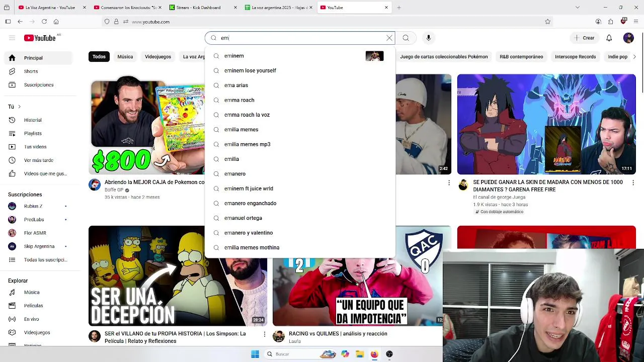Open Copilot from the taskbar
Image resolution: width=644 pixels, height=362 pixels.
tap(345, 354)
